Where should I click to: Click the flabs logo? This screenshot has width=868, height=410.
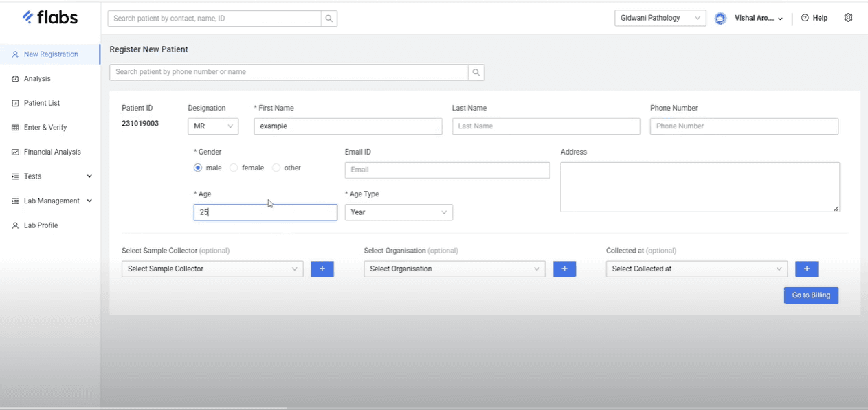[x=50, y=18]
